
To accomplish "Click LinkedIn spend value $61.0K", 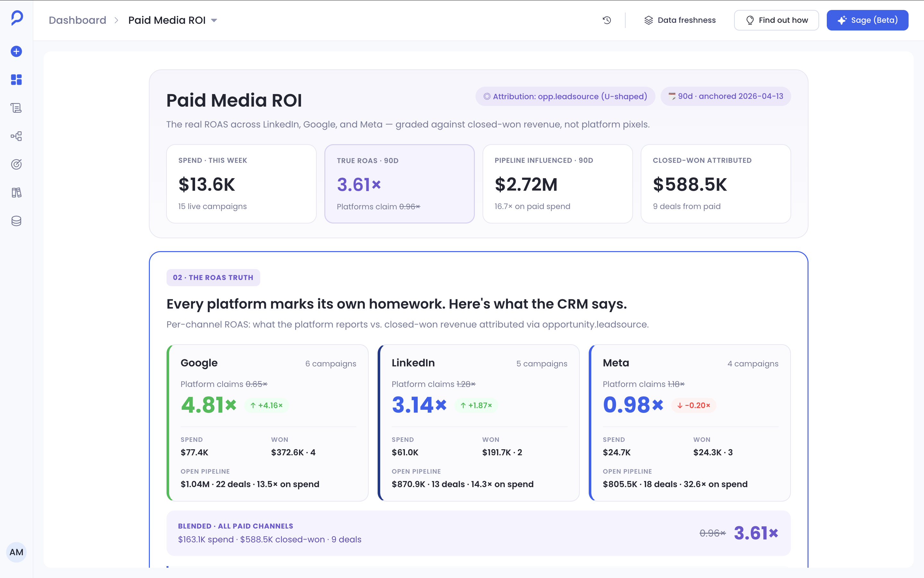I will 405,452.
